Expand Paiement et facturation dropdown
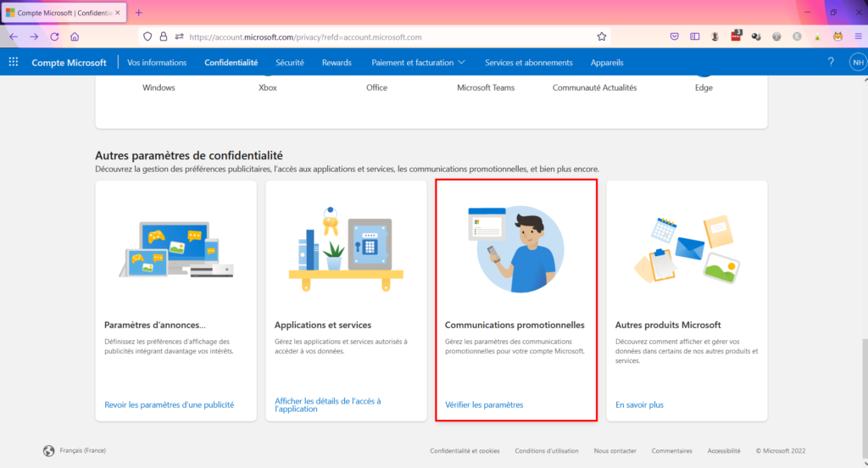 point(418,63)
